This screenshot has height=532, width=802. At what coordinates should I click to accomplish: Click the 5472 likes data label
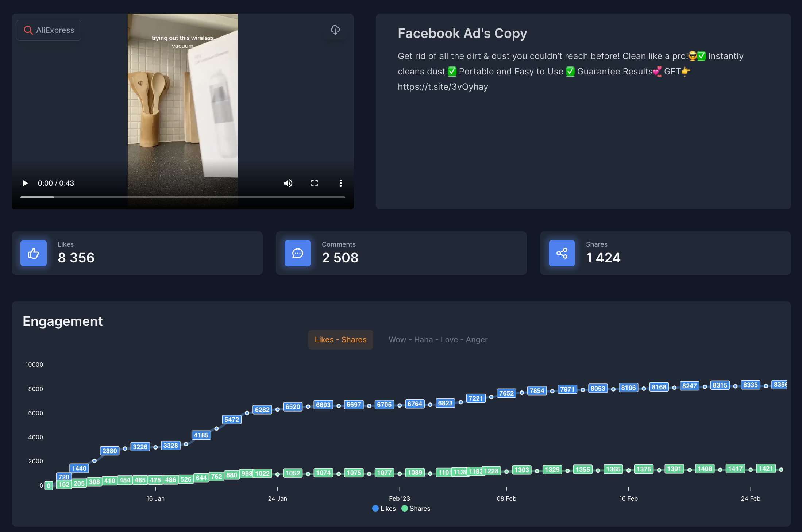232,420
